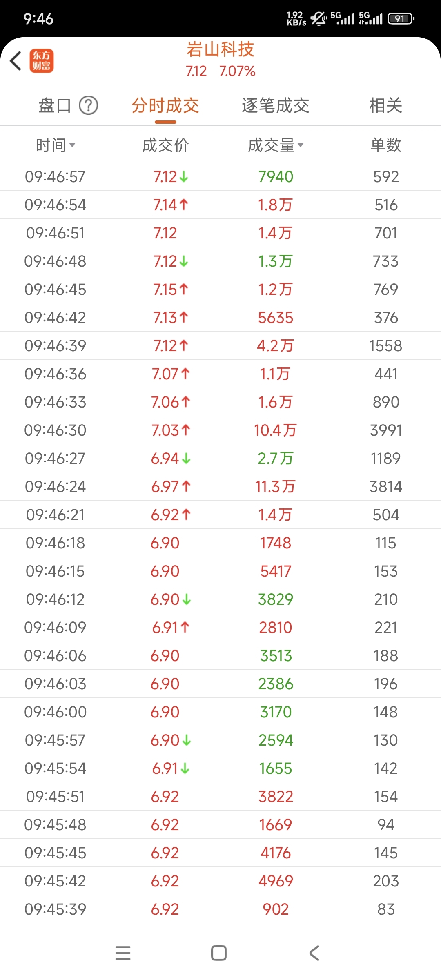Tap the back arrow in header

(x=16, y=61)
